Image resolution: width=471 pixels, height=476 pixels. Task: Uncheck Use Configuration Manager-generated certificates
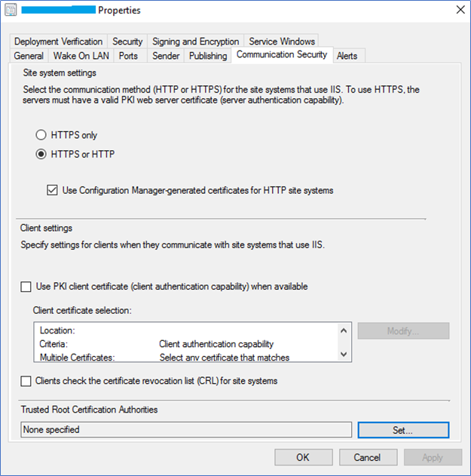52,190
